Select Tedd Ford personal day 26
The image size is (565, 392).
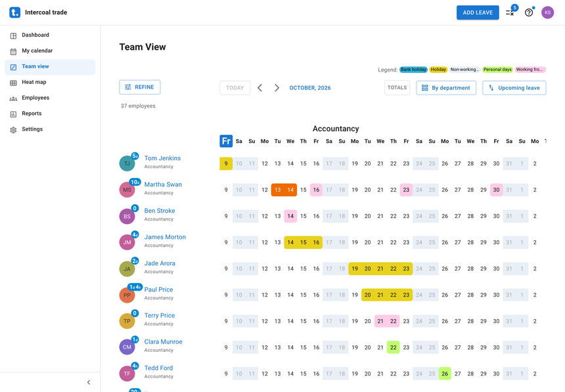(x=445, y=374)
